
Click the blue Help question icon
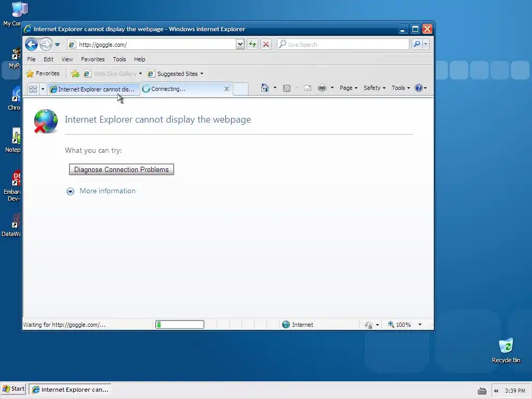[419, 88]
